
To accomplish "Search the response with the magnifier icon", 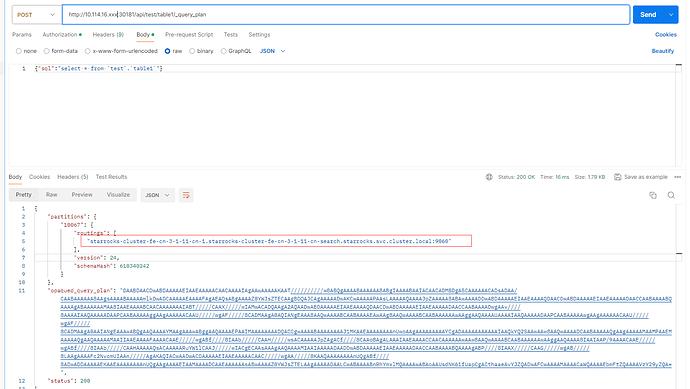I will click(671, 195).
